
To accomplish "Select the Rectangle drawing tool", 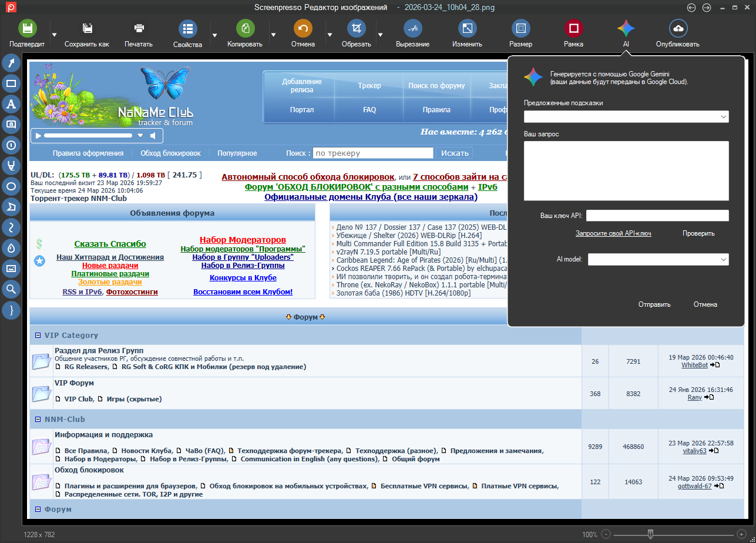I will point(11,83).
